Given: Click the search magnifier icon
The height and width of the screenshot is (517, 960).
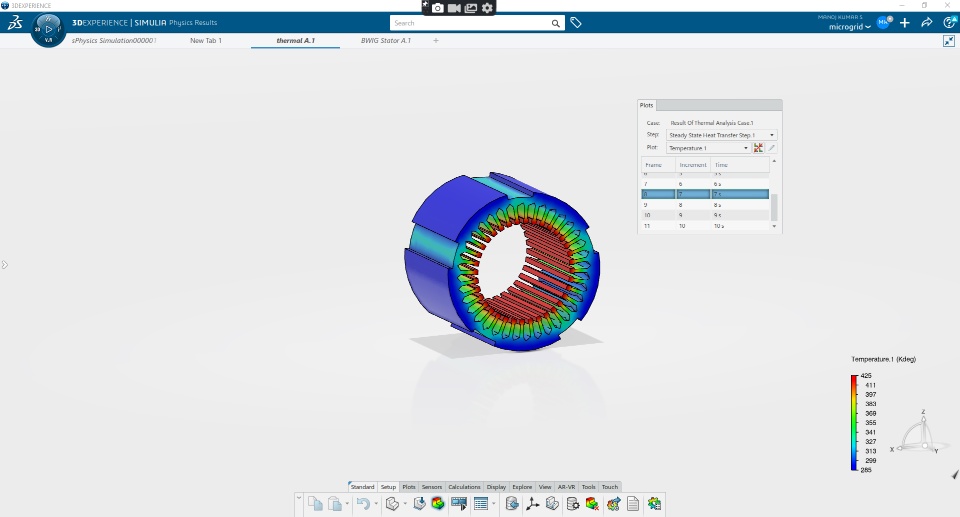Looking at the screenshot, I should (x=555, y=23).
